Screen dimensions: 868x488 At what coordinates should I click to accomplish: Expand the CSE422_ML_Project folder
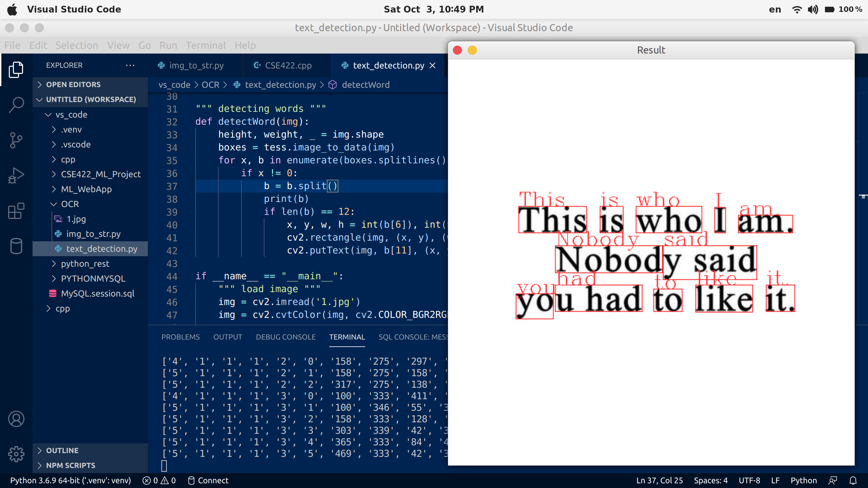coord(101,174)
